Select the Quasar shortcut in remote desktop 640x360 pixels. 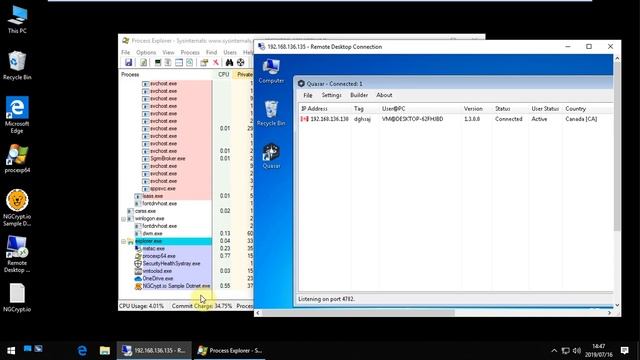[271, 156]
